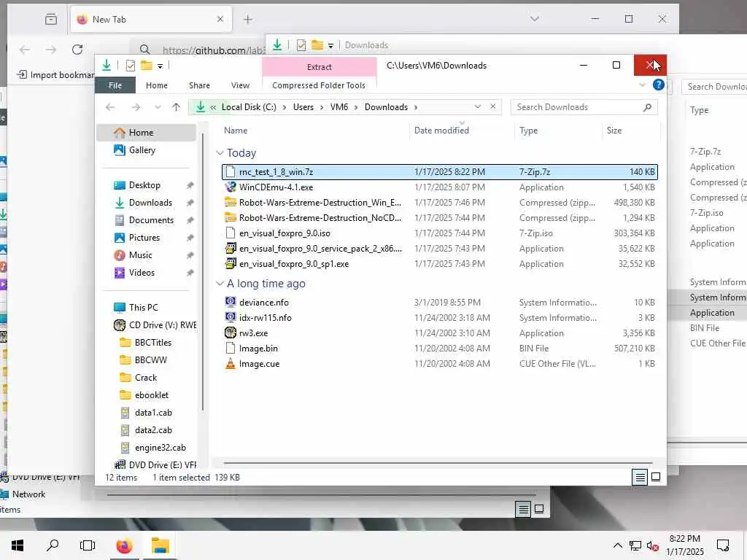Open Crack folder in tree
Screen dimensions: 747x560
(146, 378)
